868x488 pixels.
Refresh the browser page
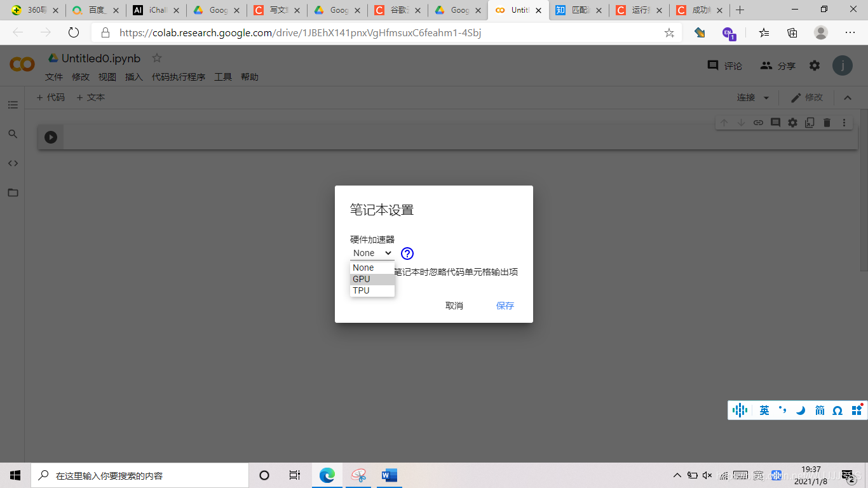click(74, 32)
